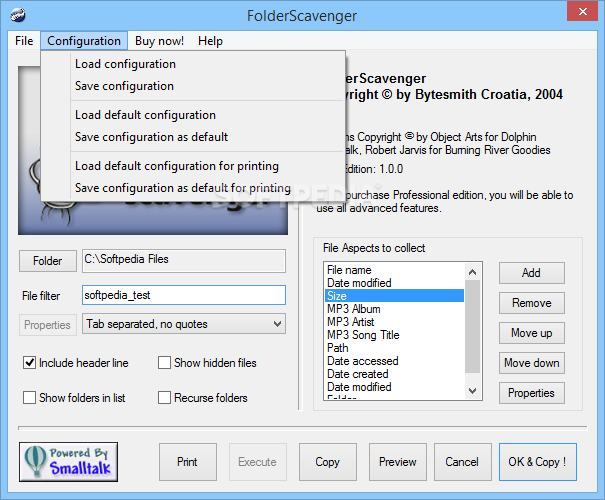605x500 pixels.
Task: Choose Load default configuration
Action: point(193,115)
